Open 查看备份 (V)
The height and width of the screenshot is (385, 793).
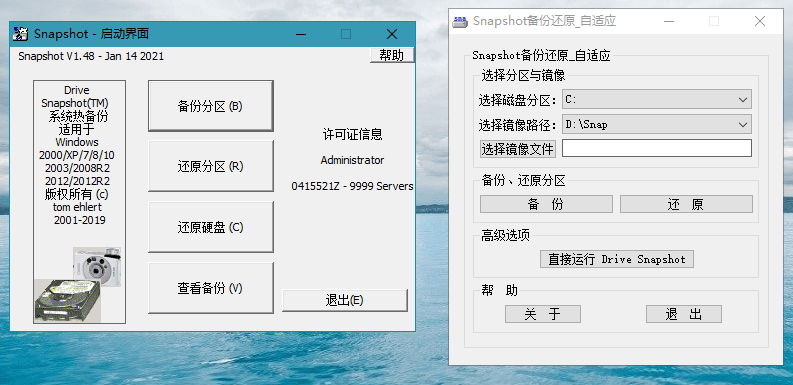tap(210, 288)
